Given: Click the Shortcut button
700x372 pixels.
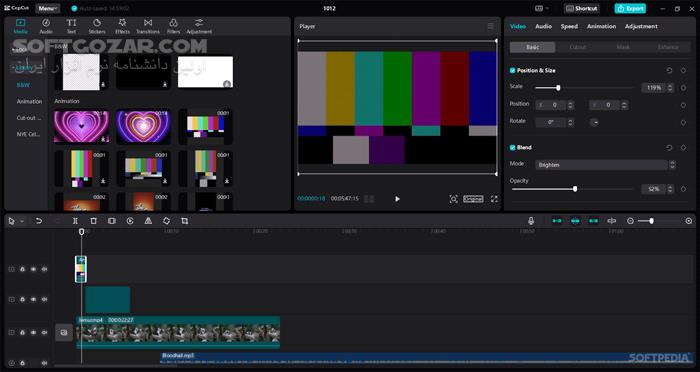Looking at the screenshot, I should 581,8.
